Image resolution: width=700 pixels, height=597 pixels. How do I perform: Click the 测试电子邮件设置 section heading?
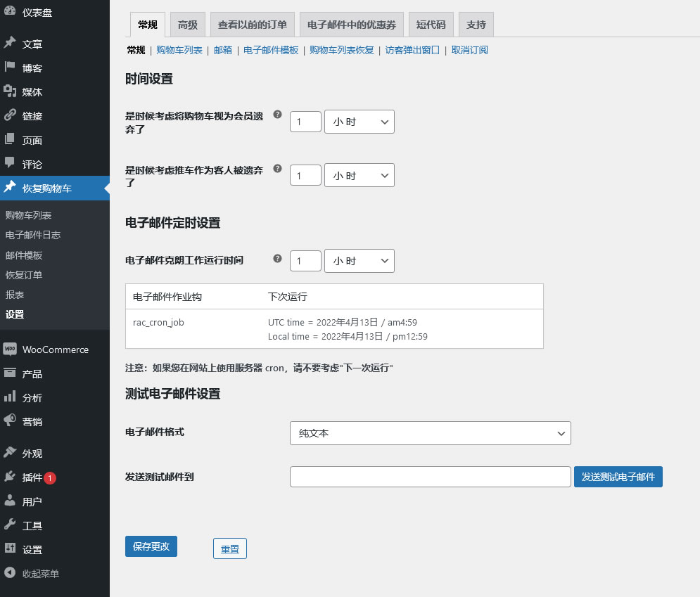(x=173, y=394)
